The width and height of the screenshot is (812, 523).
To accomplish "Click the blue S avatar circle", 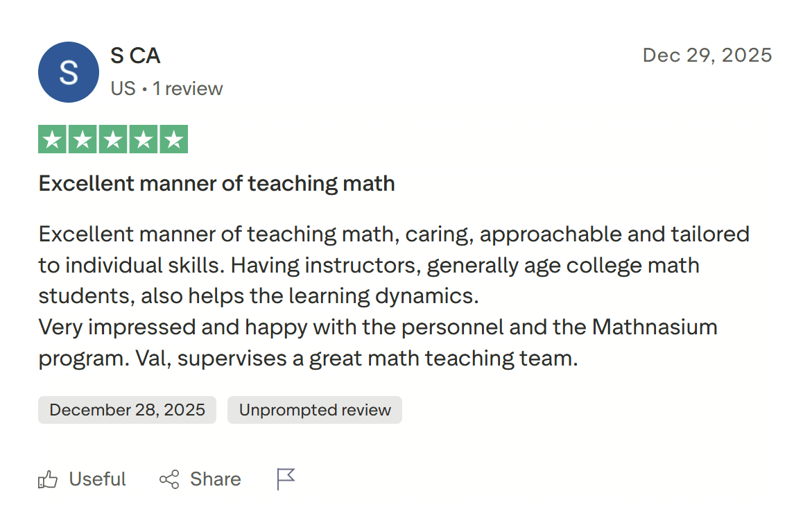I will 68,72.
